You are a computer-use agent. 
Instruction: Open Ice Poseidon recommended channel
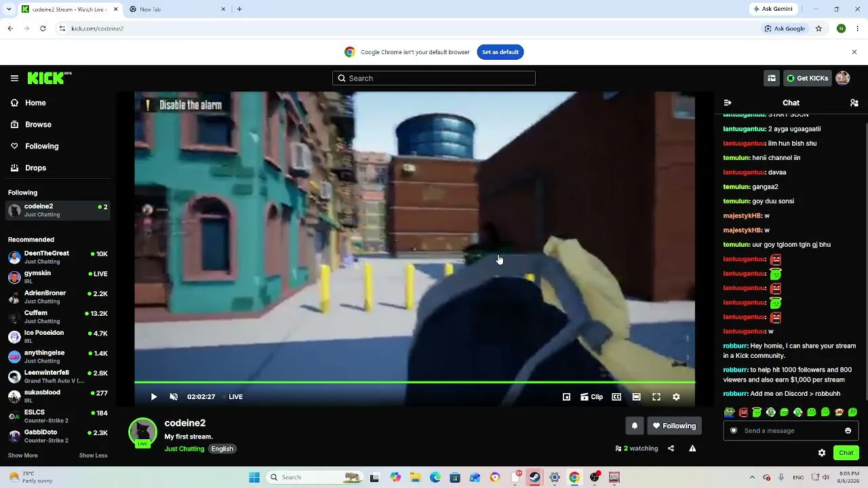tap(58, 337)
